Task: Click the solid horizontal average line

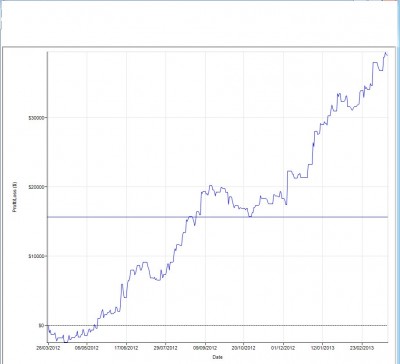Action: (218, 217)
